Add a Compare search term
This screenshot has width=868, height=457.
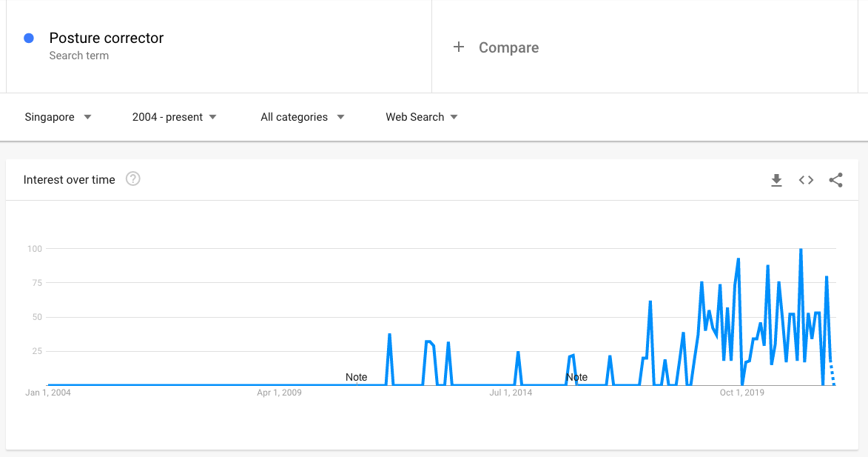508,47
